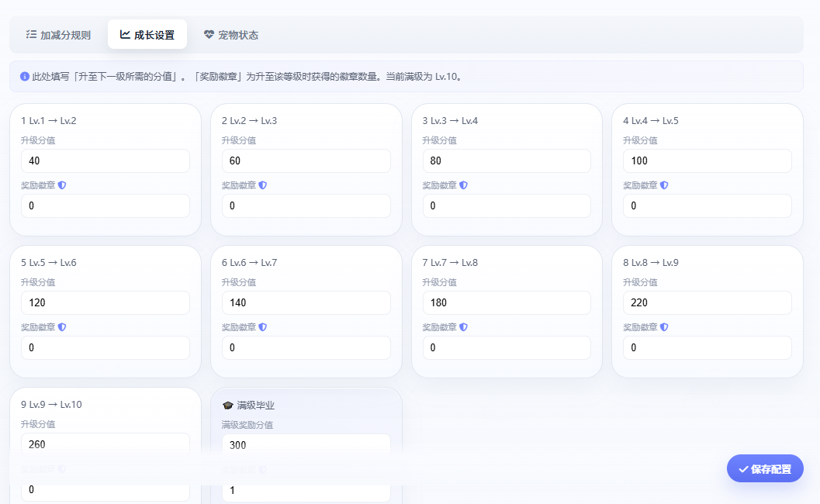This screenshot has width=820, height=504.
Task: Focus the Lv.3 → Lv.4 奖励徽章 field
Action: [x=507, y=205]
